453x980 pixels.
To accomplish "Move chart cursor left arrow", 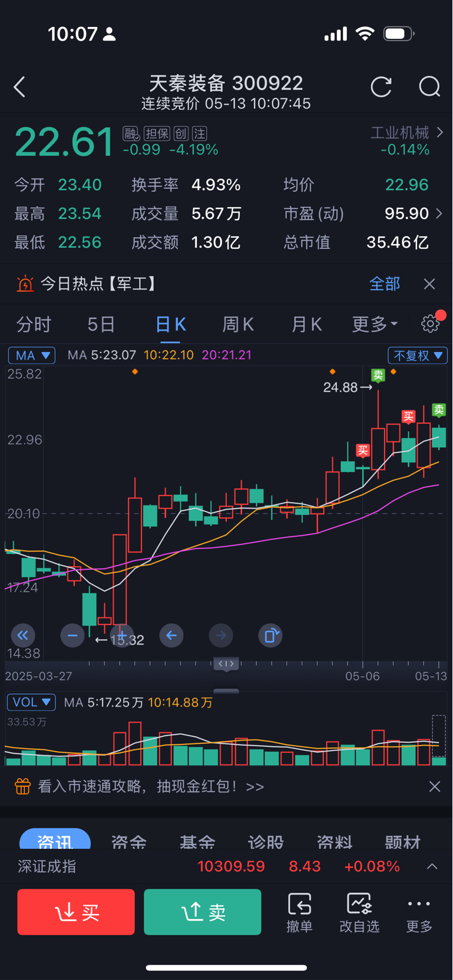I will tap(171, 636).
